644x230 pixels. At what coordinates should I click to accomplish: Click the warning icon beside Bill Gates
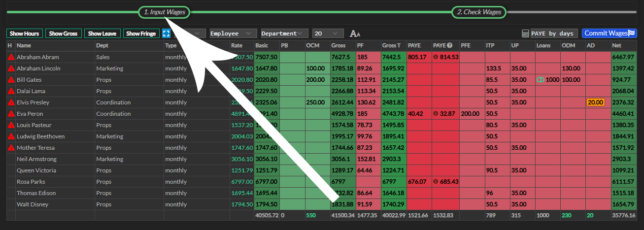11,80
